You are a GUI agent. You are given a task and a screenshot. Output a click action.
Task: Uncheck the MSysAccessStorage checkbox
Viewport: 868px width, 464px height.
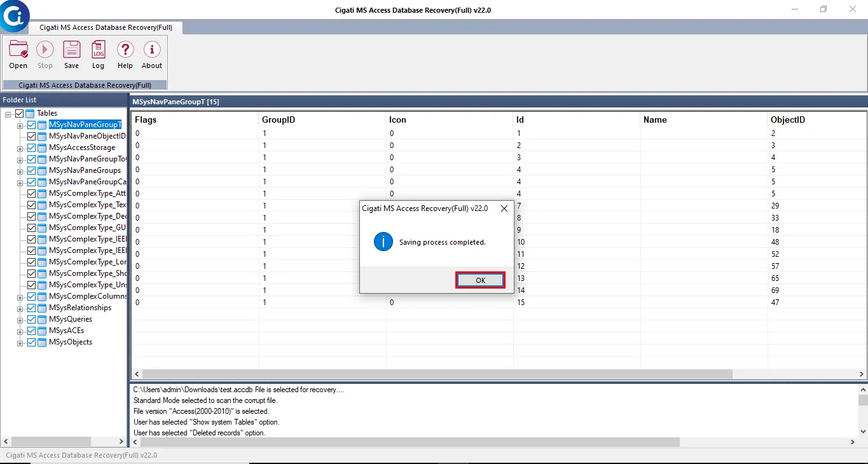click(31, 147)
